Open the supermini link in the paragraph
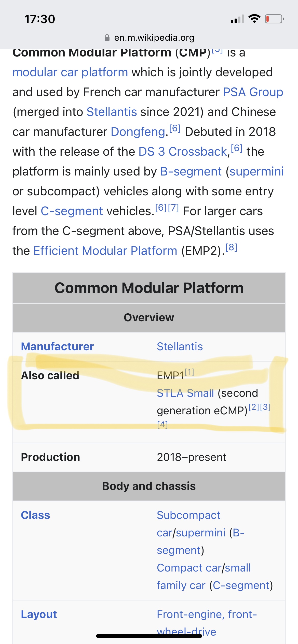 [256, 171]
